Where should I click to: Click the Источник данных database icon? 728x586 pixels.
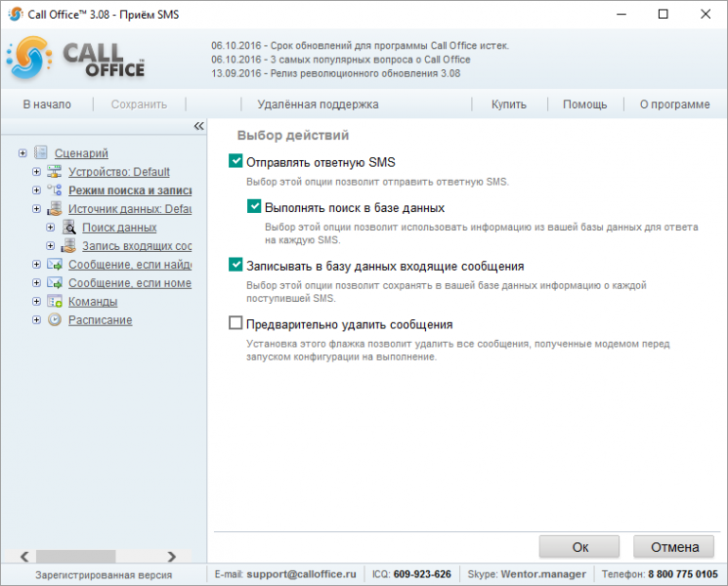point(55,208)
